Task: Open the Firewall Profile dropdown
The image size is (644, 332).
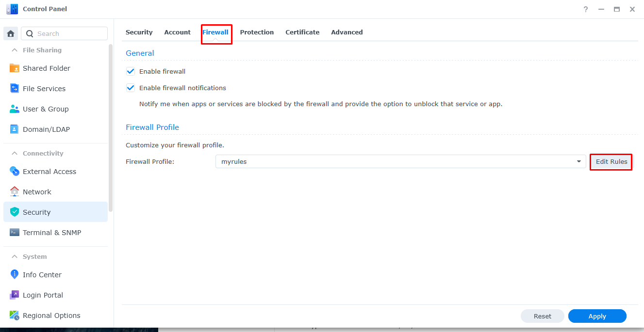Action: click(578, 161)
